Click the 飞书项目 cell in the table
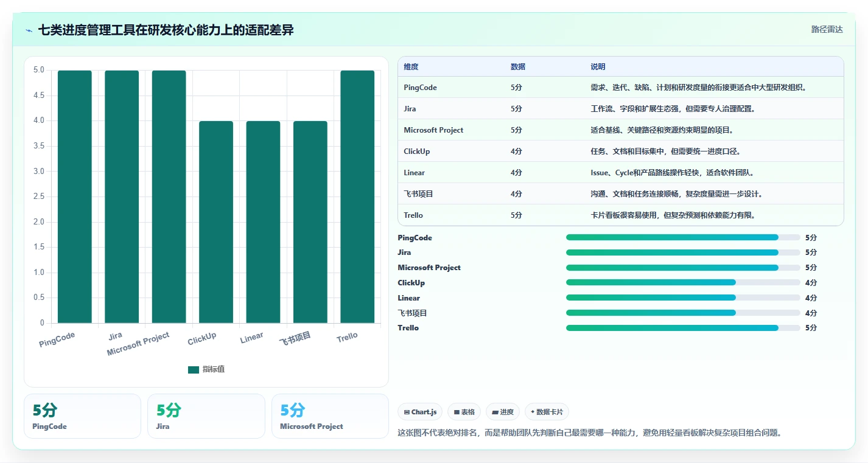Viewport: 868px width, 463px height. click(x=418, y=194)
